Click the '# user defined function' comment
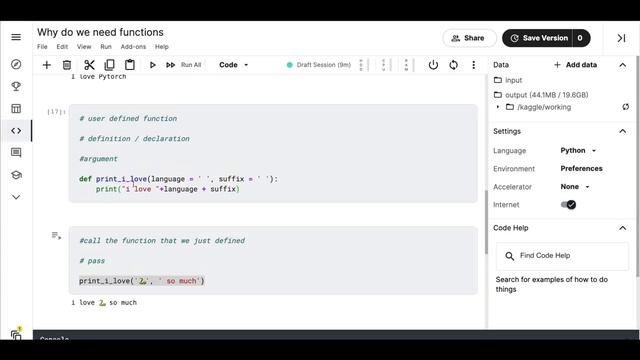640x360 pixels. point(128,119)
